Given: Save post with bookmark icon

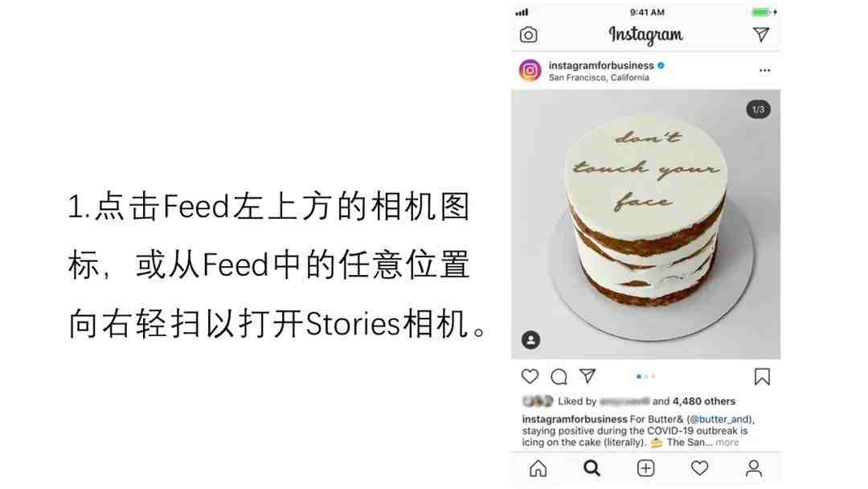Looking at the screenshot, I should click(762, 376).
